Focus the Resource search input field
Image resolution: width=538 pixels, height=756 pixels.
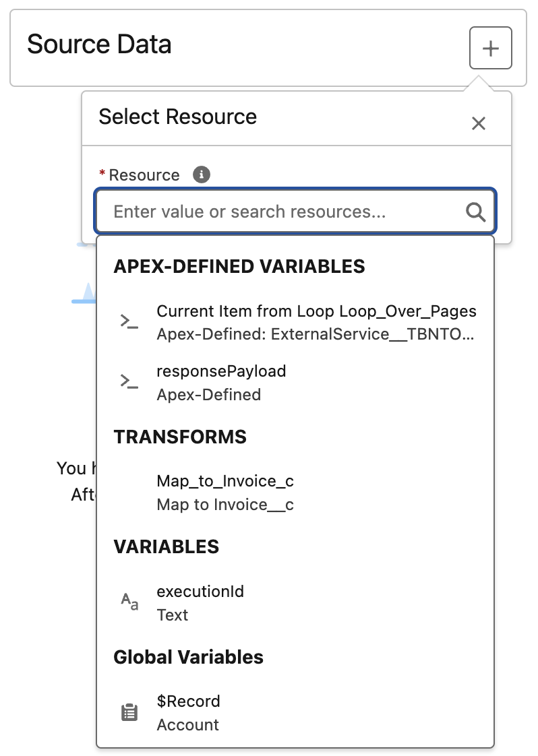pos(295,211)
